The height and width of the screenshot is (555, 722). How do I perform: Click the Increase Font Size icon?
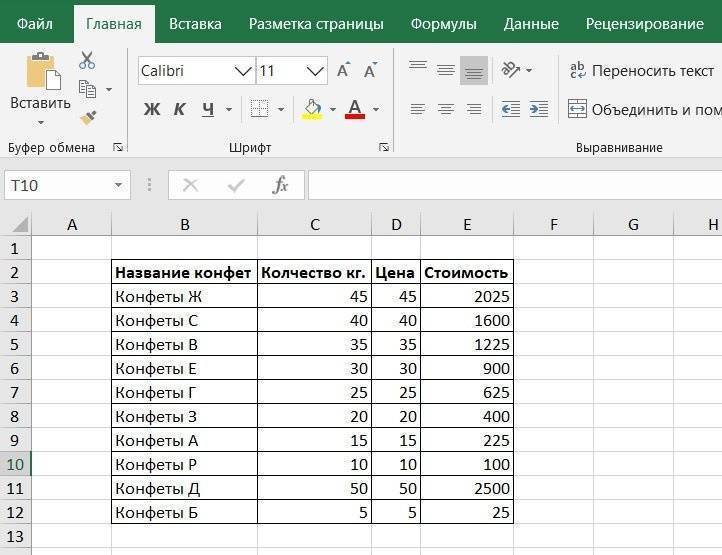[x=343, y=71]
